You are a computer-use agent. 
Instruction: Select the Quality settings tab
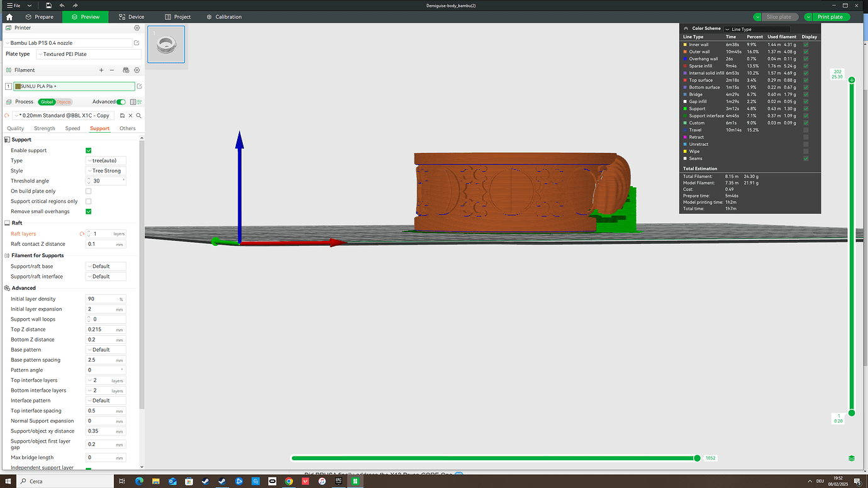[x=16, y=128]
